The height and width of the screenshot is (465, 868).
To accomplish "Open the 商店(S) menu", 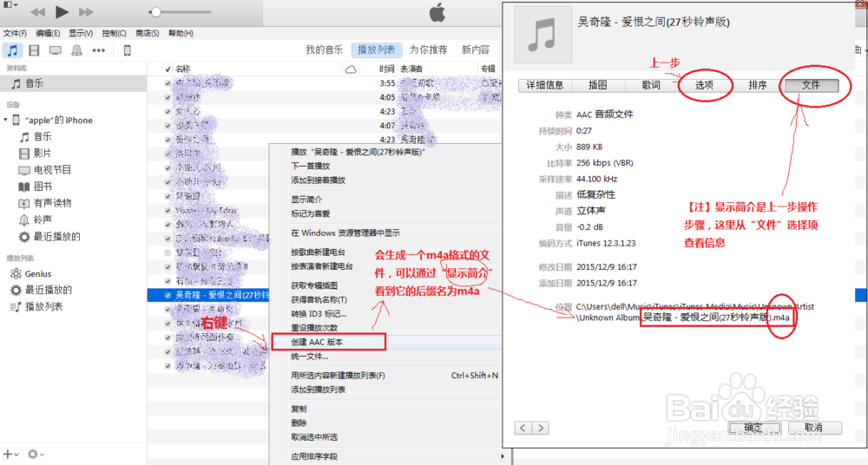I will (148, 33).
